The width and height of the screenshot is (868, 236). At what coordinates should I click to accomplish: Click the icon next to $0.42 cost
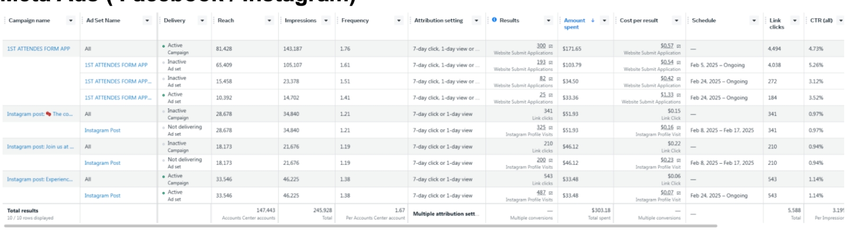click(678, 79)
